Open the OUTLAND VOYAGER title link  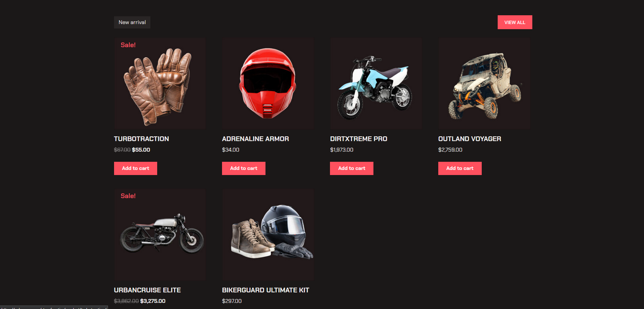click(x=470, y=139)
